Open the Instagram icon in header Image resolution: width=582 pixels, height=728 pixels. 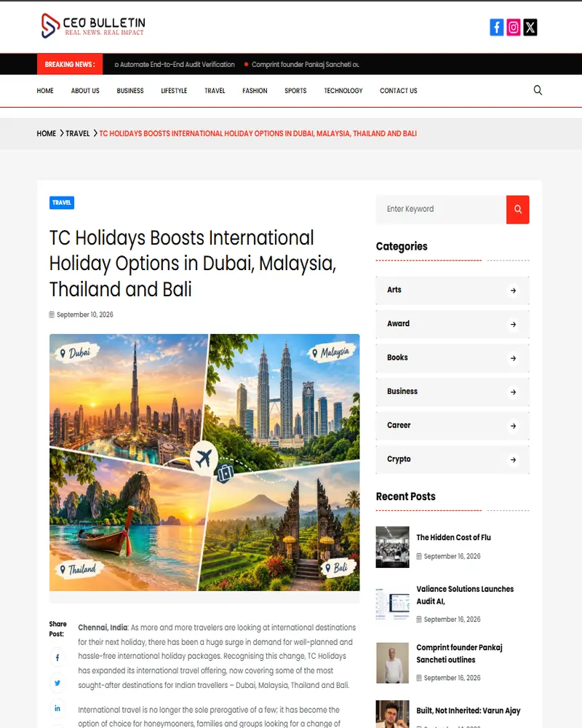point(514,28)
